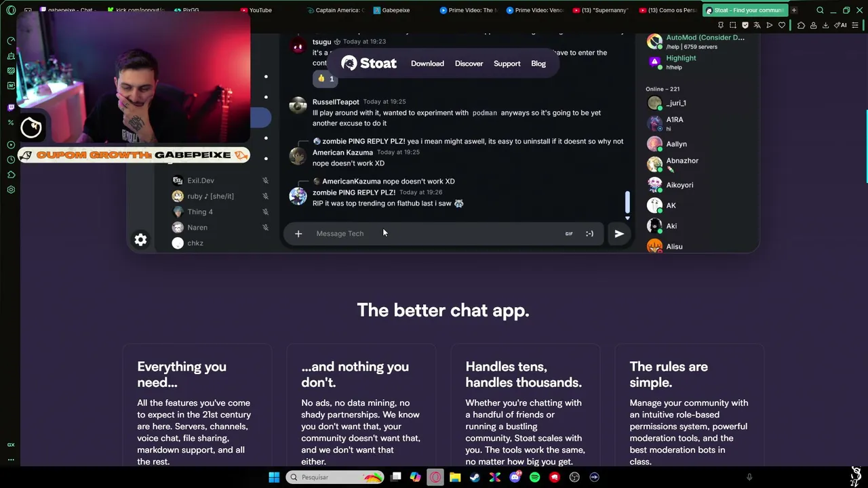Click the plus attachment icon in message box
Viewport: 868px width, 488px height.
pos(298,234)
